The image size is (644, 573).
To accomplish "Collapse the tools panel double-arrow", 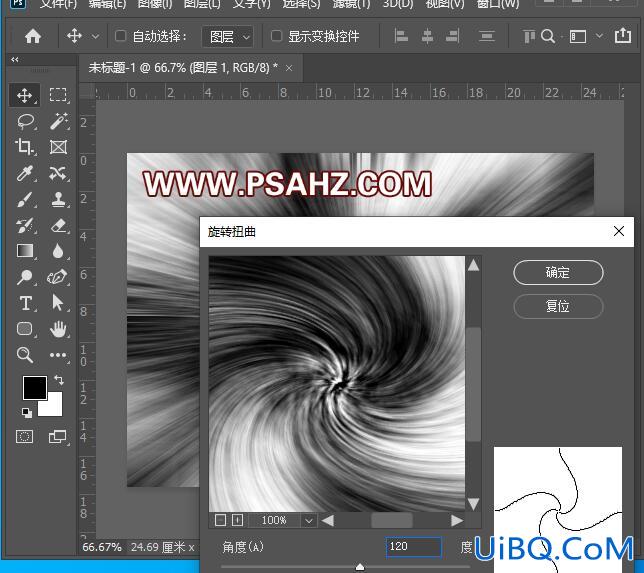I will (x=15, y=60).
